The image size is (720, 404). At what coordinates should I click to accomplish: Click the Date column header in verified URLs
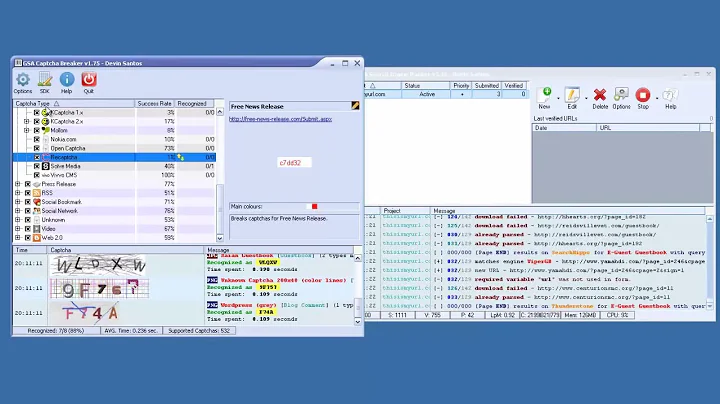click(x=564, y=128)
